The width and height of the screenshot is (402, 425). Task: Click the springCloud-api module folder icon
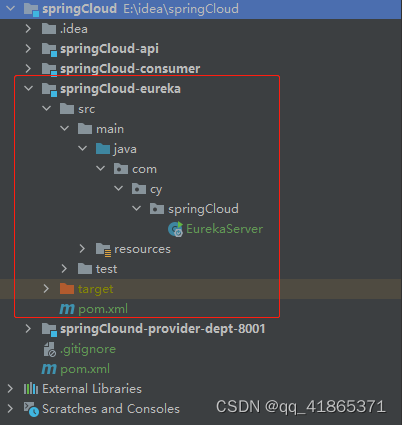click(49, 50)
